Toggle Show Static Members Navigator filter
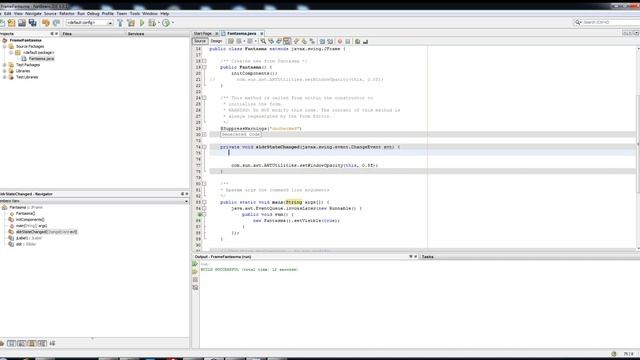Viewport: 640px width, 360px height. [22, 344]
